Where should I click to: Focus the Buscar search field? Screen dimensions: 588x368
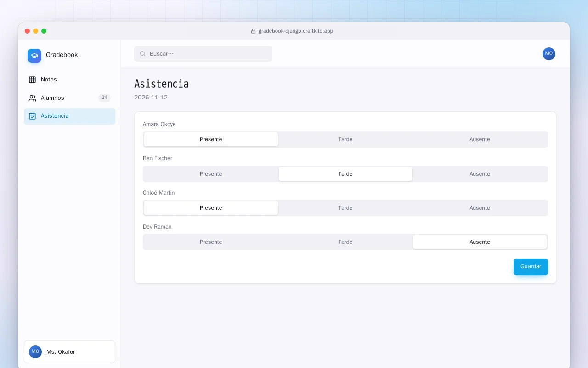point(203,54)
